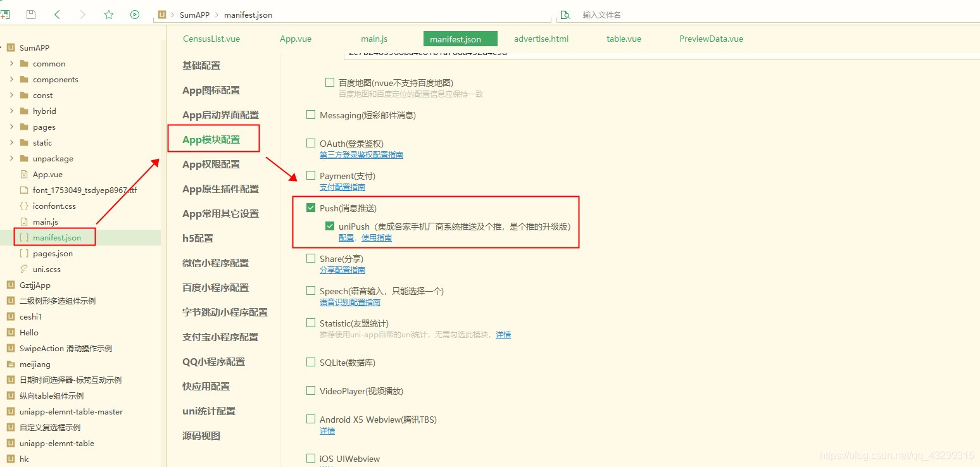Click the uni.scss file icon
The width and height of the screenshot is (980, 467).
(x=24, y=269)
